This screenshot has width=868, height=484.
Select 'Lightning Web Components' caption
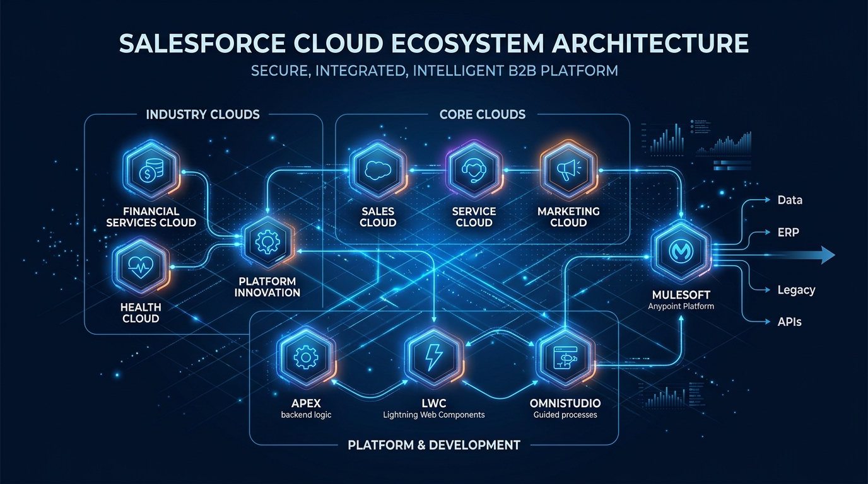(x=434, y=415)
